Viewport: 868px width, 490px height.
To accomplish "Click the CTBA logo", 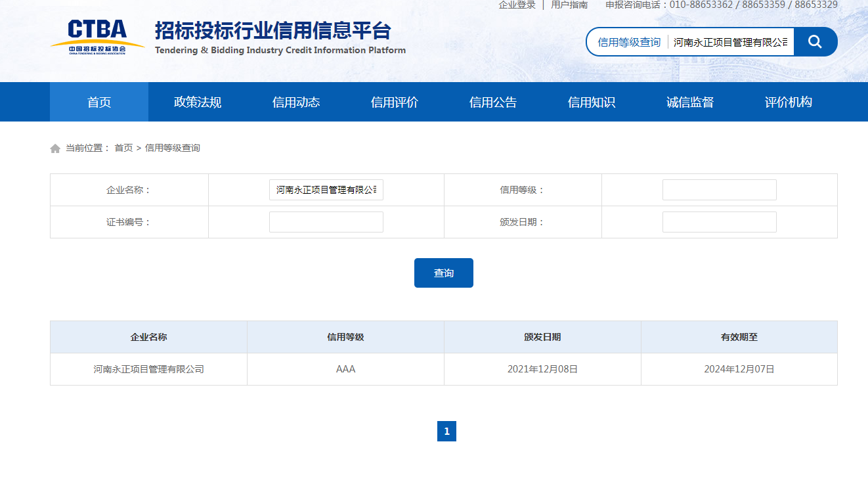I will point(97,37).
